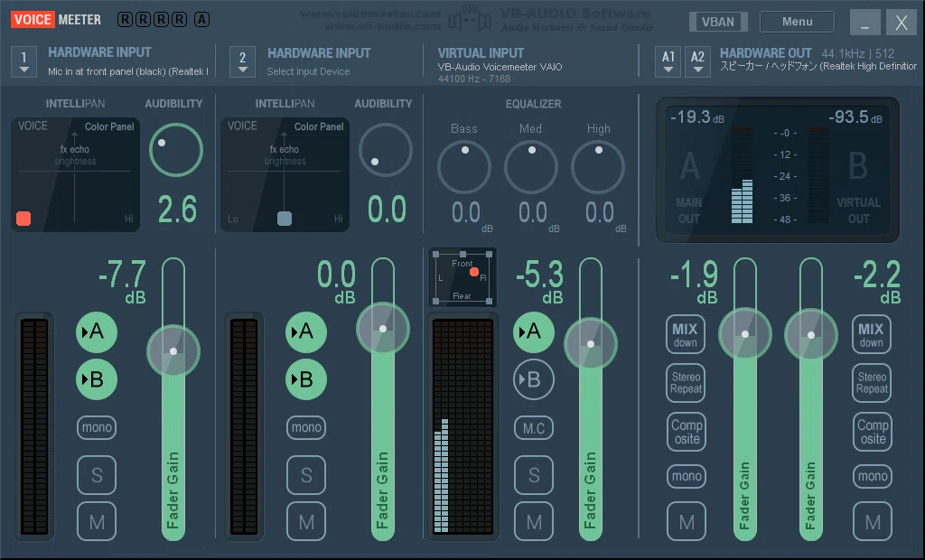Click bus B output fader knob
Viewport: 925px width, 560px height.
tap(811, 334)
